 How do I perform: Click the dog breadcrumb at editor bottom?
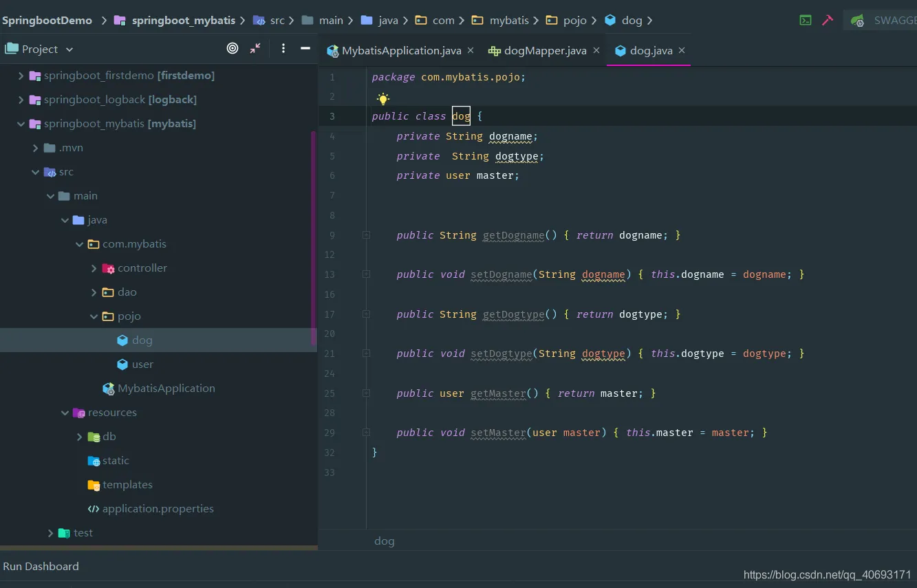click(x=385, y=541)
